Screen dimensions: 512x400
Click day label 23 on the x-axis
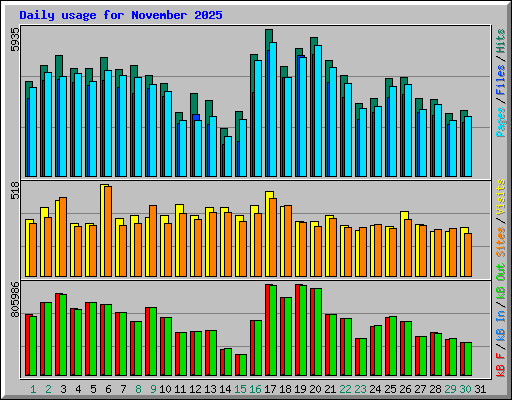(360, 389)
